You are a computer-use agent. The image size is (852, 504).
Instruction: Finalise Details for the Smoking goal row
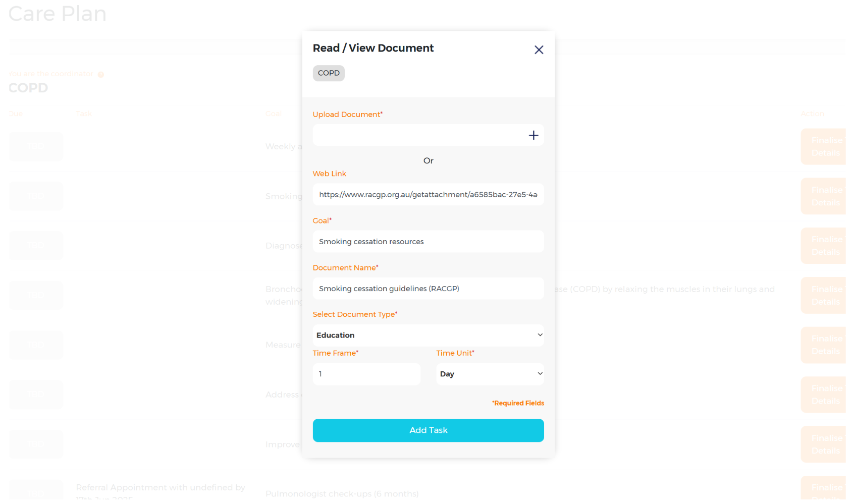824,196
